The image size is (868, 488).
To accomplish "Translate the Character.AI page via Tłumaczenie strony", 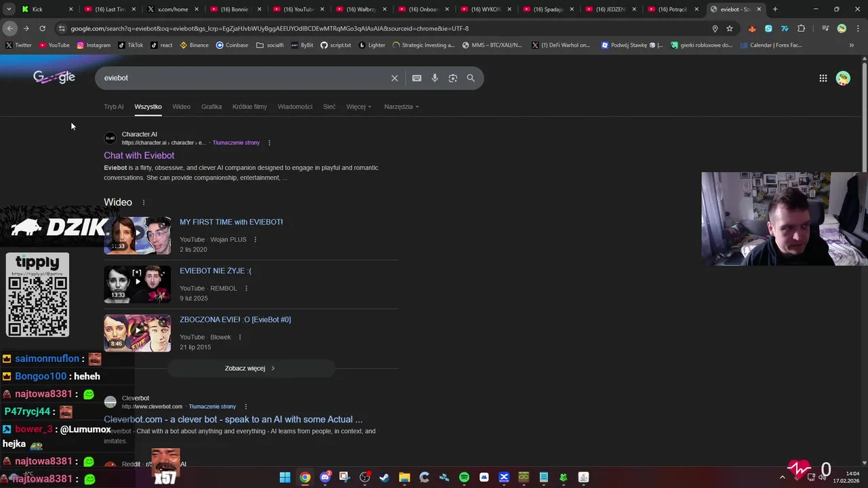I will [236, 143].
